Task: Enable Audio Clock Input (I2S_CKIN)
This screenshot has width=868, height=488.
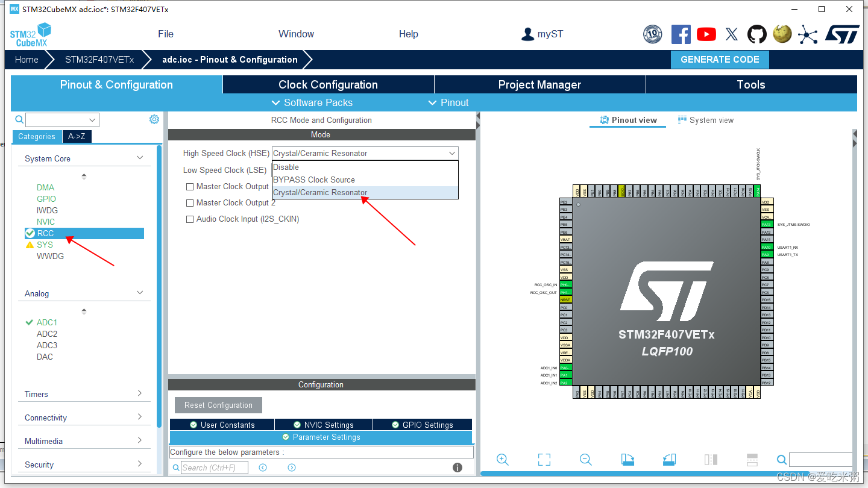Action: [190, 219]
